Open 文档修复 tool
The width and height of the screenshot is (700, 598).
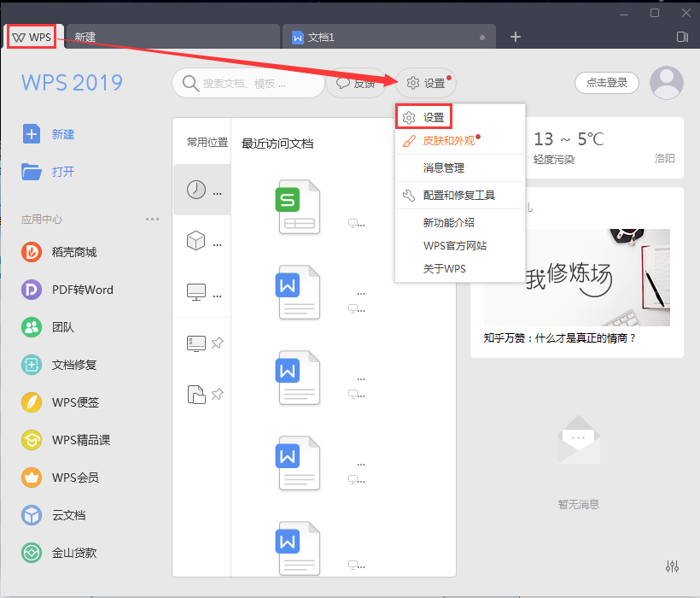(x=59, y=365)
